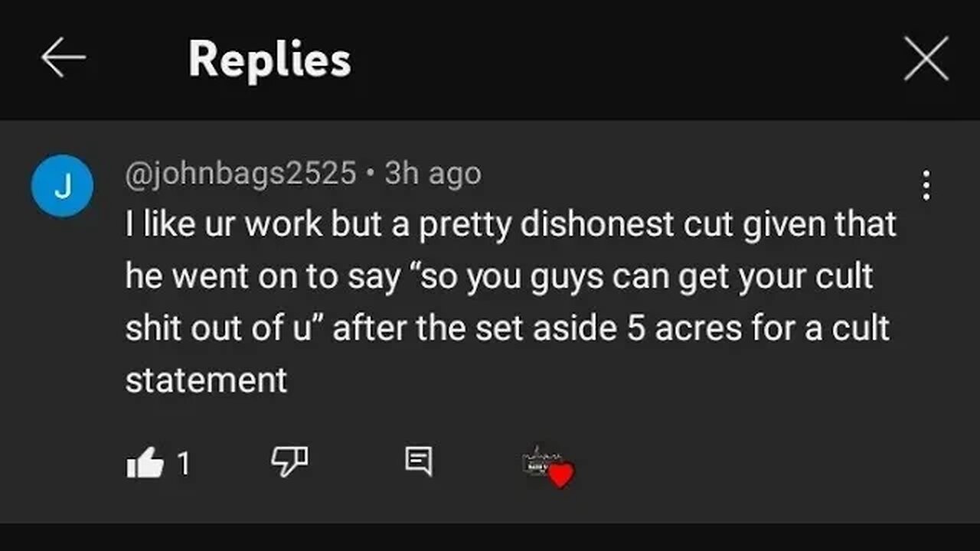This screenshot has height=551, width=980.
Task: Click the like count number 1
Action: click(183, 463)
